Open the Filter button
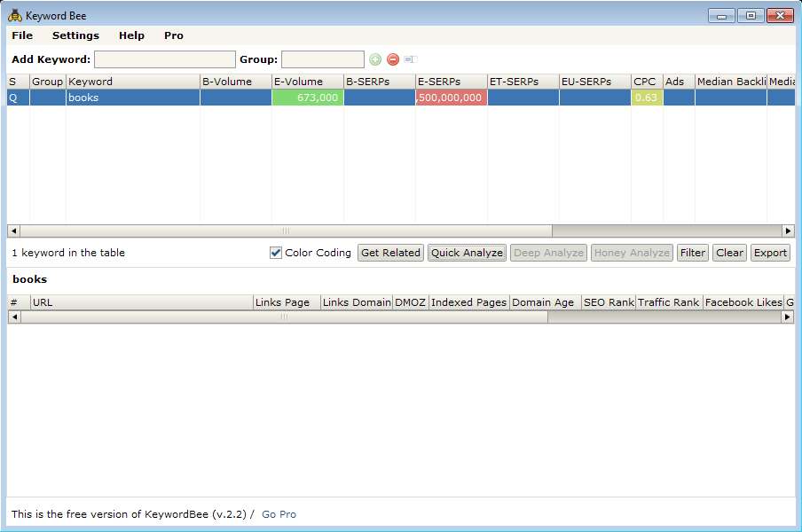 692,253
